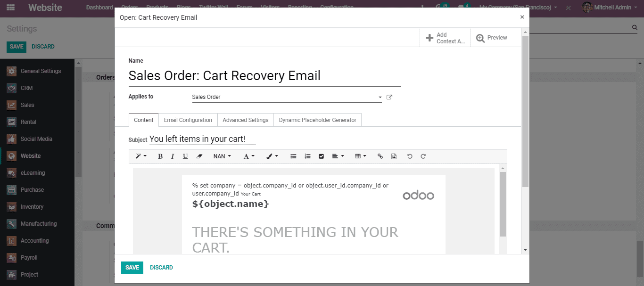The height and width of the screenshot is (286, 644).
Task: Click the undo arrow in editor toolbar
Action: coord(410,156)
